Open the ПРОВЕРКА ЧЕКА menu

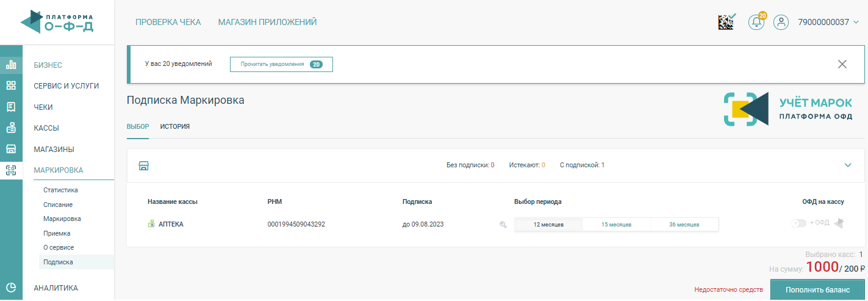click(168, 22)
